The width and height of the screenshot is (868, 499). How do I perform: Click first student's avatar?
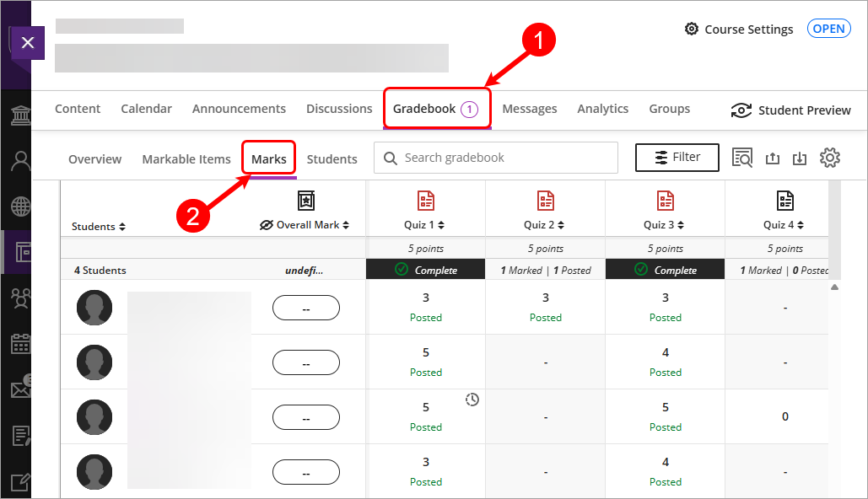94,308
